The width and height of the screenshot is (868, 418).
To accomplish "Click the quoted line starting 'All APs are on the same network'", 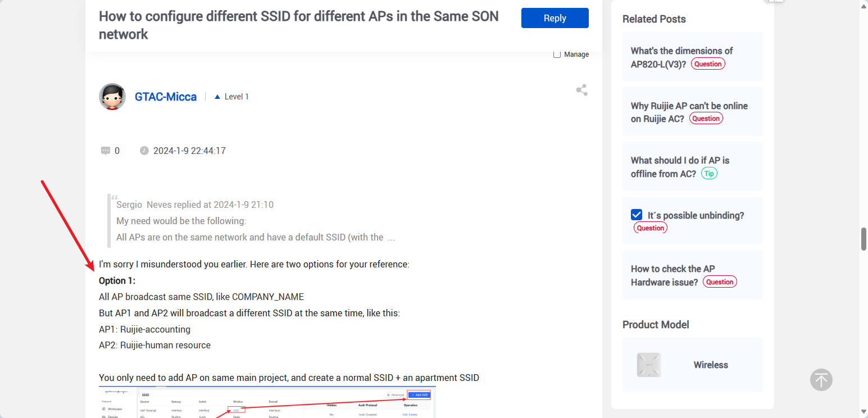I will tap(256, 237).
